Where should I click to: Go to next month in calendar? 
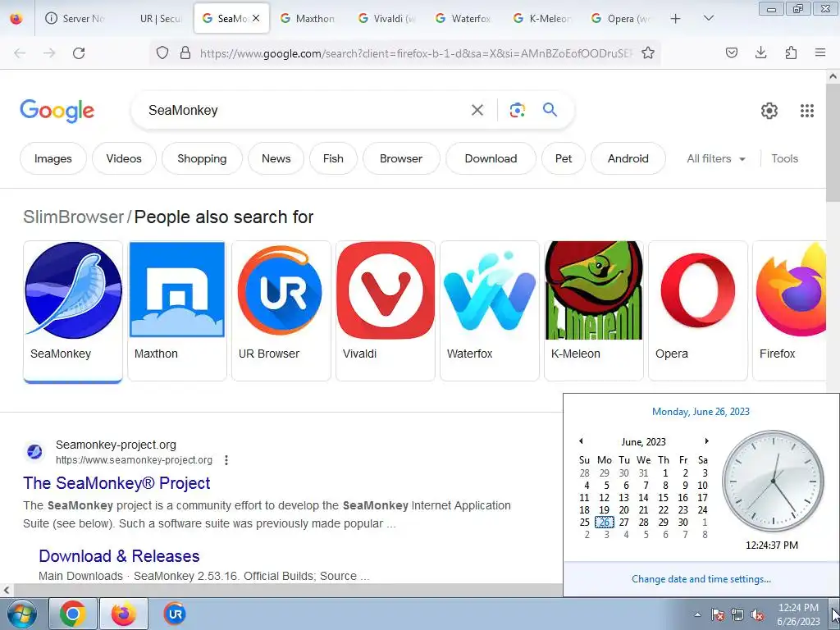tap(706, 441)
